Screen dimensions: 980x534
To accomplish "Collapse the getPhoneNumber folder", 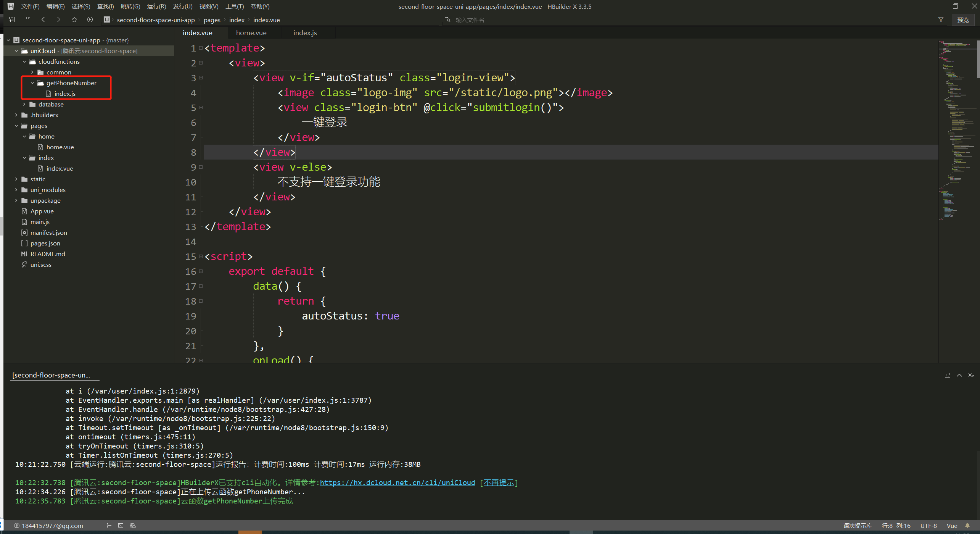I will tap(32, 83).
